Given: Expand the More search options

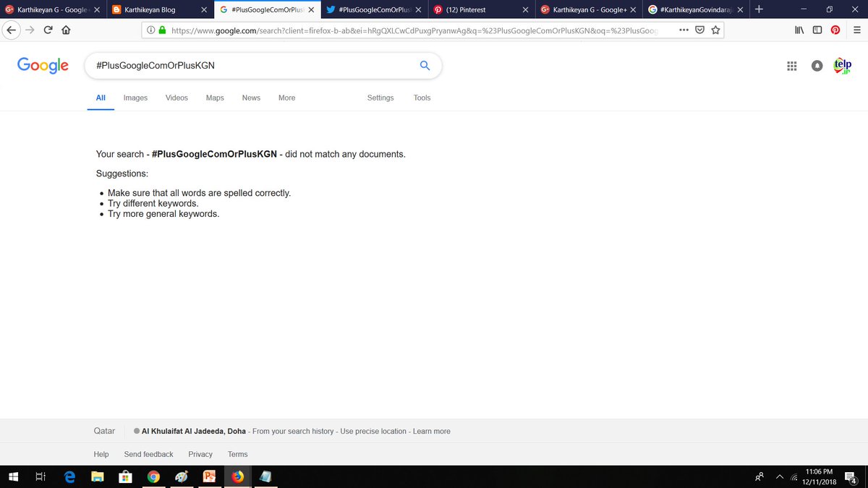Looking at the screenshot, I should pyautogui.click(x=286, y=98).
